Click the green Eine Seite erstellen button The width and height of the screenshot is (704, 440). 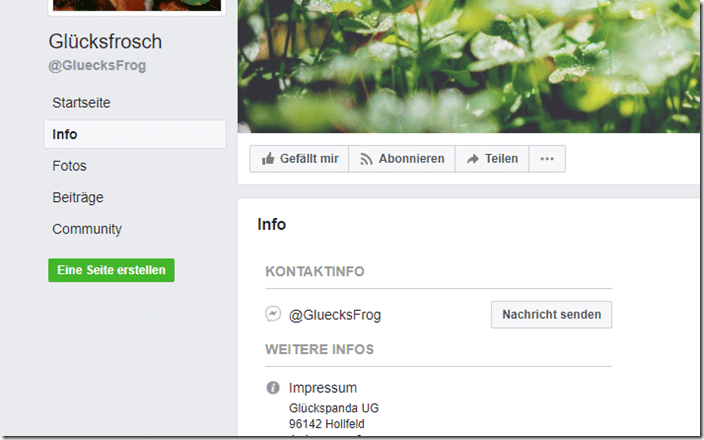click(111, 270)
